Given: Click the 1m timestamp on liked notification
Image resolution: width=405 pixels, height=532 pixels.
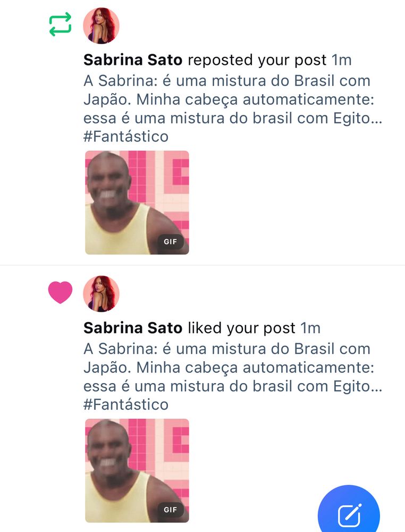Looking at the screenshot, I should [x=310, y=328].
